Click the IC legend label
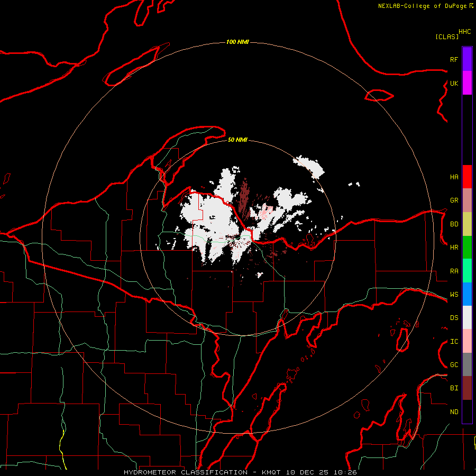476x476 pixels. (454, 342)
